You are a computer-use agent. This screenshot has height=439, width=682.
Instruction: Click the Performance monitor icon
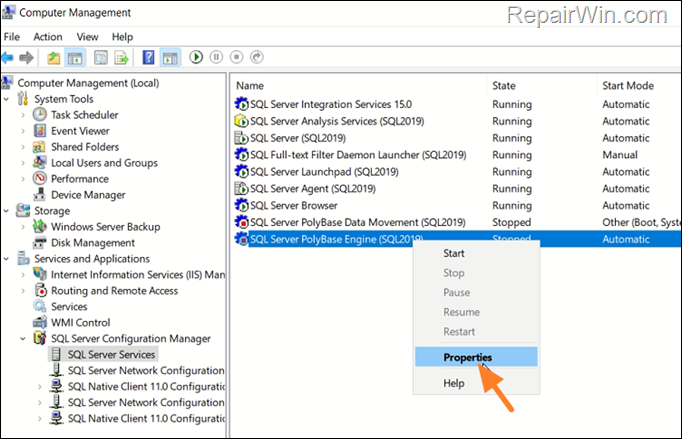point(40,179)
